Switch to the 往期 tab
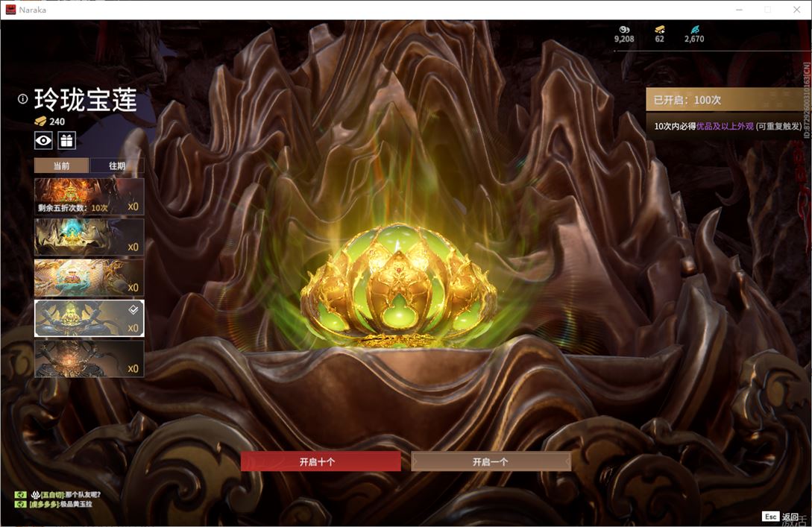This screenshot has height=527, width=812. [117, 165]
